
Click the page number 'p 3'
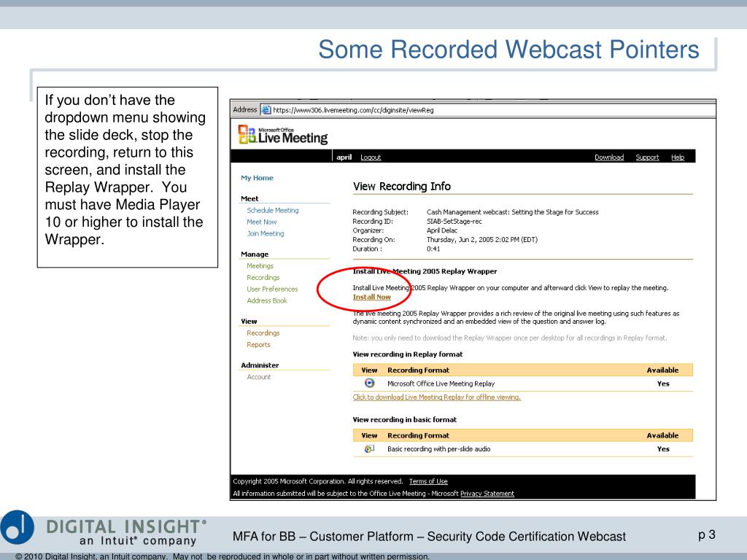pos(706,534)
